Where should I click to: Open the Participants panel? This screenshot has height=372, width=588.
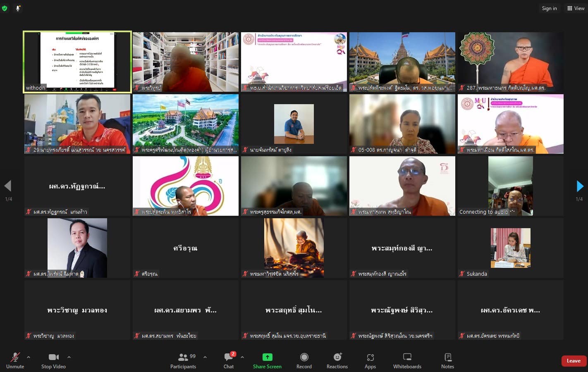(x=183, y=360)
